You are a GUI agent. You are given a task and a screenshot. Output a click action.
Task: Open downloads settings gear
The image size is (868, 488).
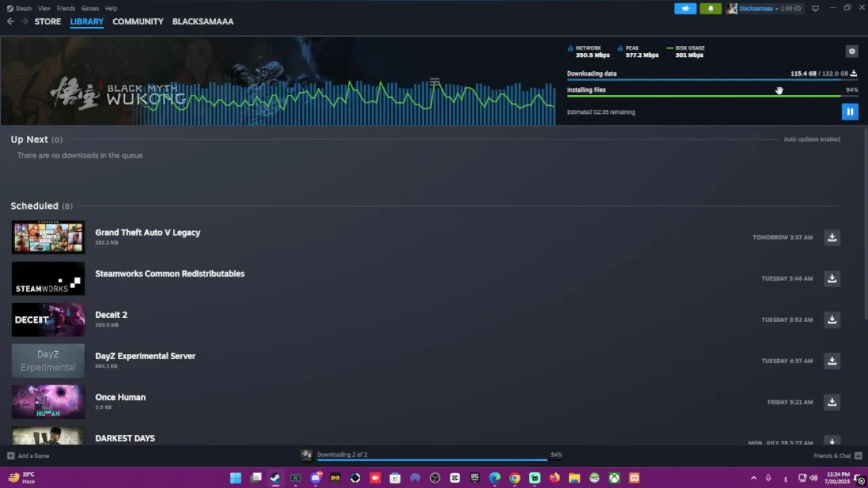pos(852,51)
